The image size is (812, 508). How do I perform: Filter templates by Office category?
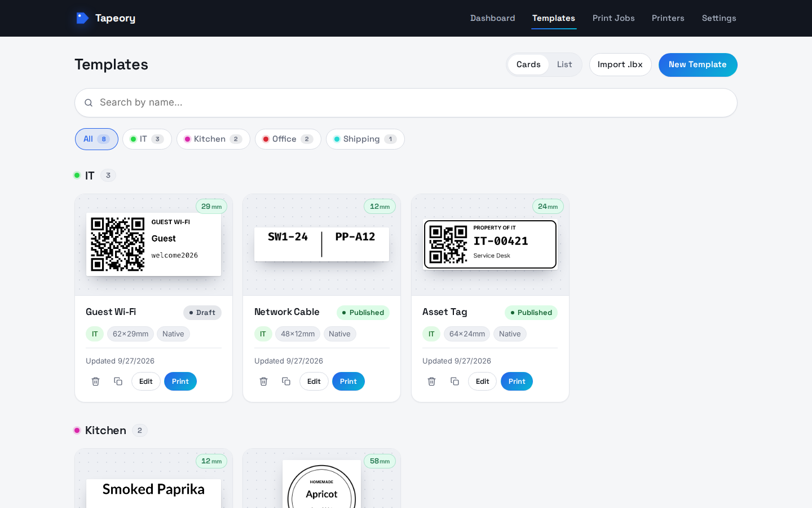(x=288, y=139)
